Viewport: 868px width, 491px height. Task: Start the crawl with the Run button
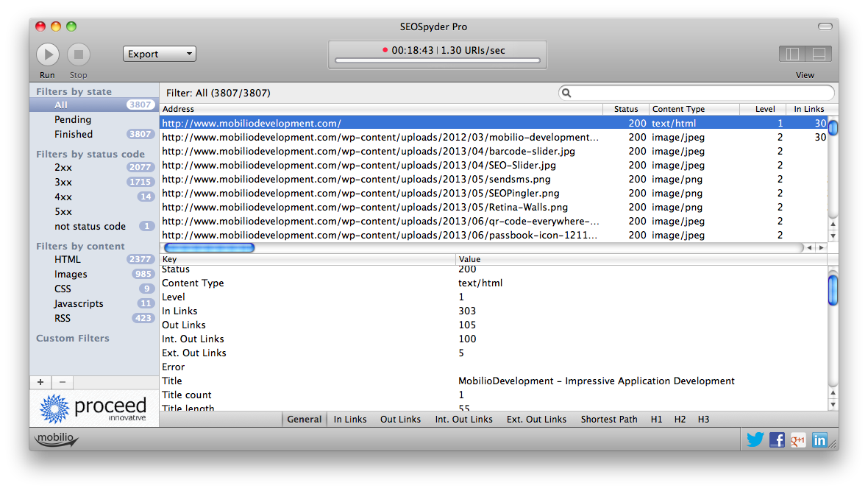(48, 54)
